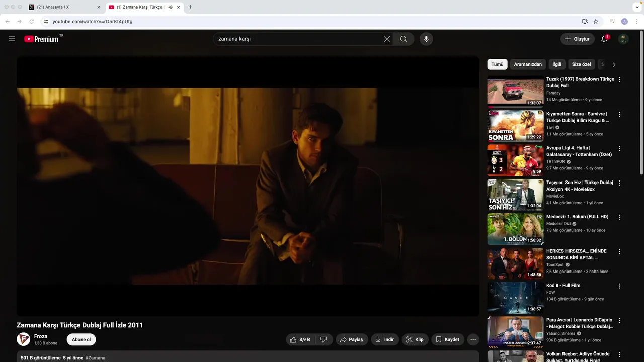Open the Froza channel name link
The height and width of the screenshot is (362, 644).
[41, 336]
